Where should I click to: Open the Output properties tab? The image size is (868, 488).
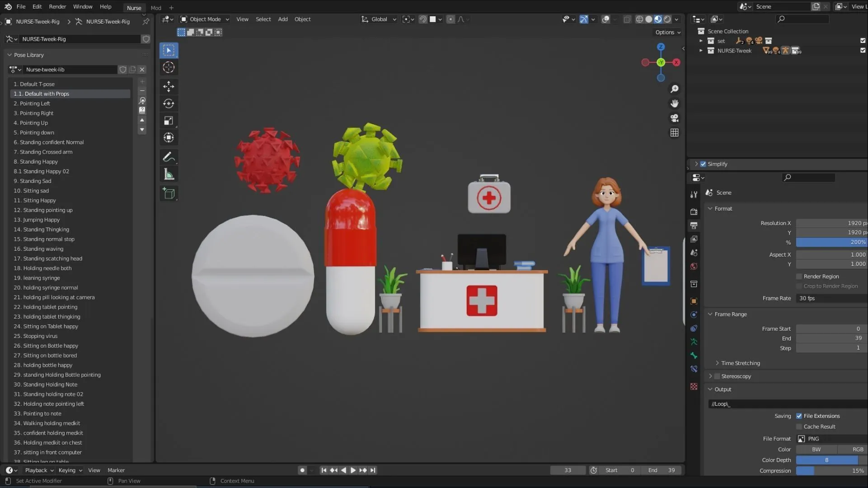pos(694,225)
